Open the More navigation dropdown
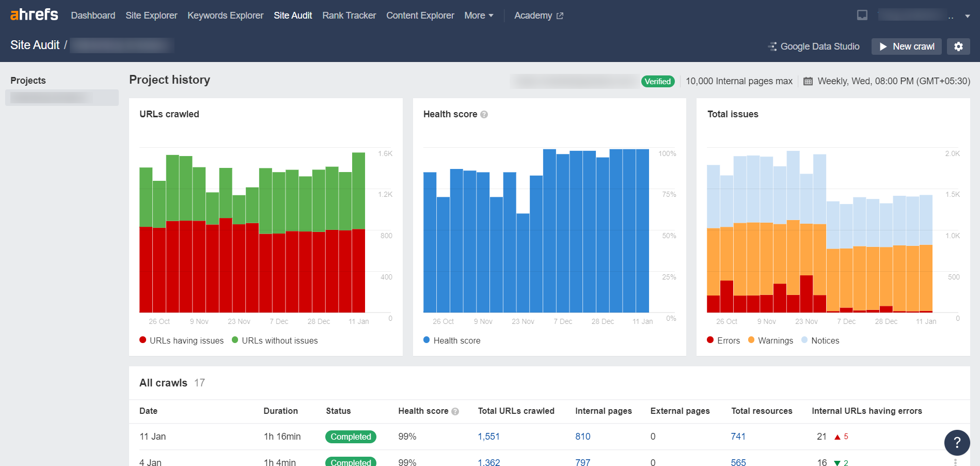 (478, 15)
